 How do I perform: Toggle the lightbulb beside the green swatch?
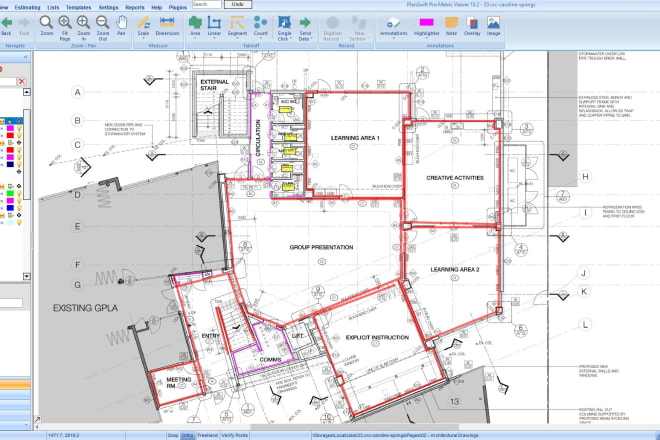(19, 193)
